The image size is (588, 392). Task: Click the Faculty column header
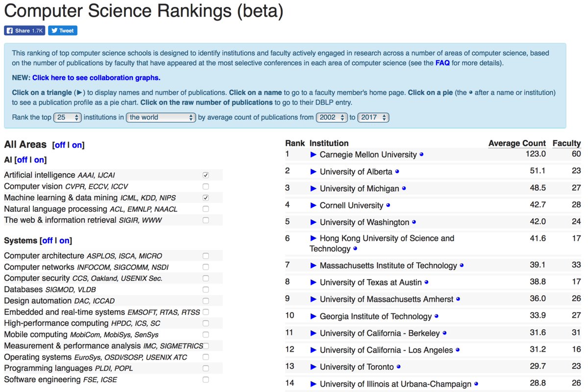pos(566,143)
